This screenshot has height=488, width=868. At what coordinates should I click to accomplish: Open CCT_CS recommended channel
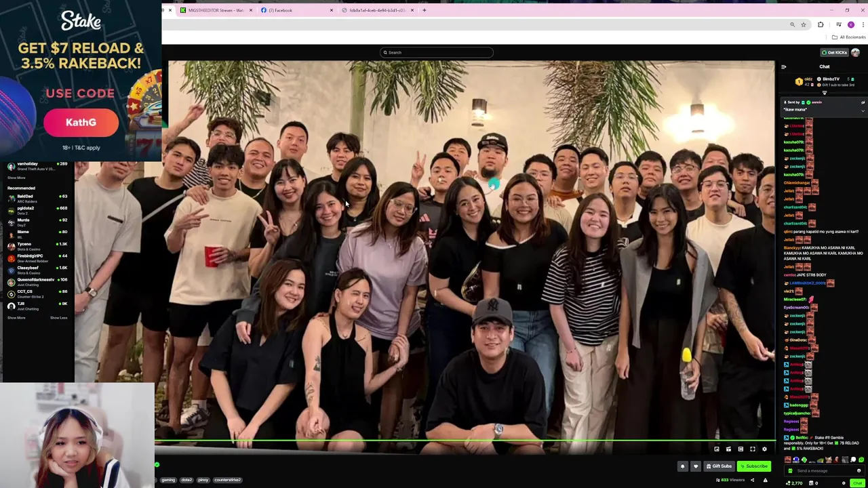pyautogui.click(x=37, y=293)
